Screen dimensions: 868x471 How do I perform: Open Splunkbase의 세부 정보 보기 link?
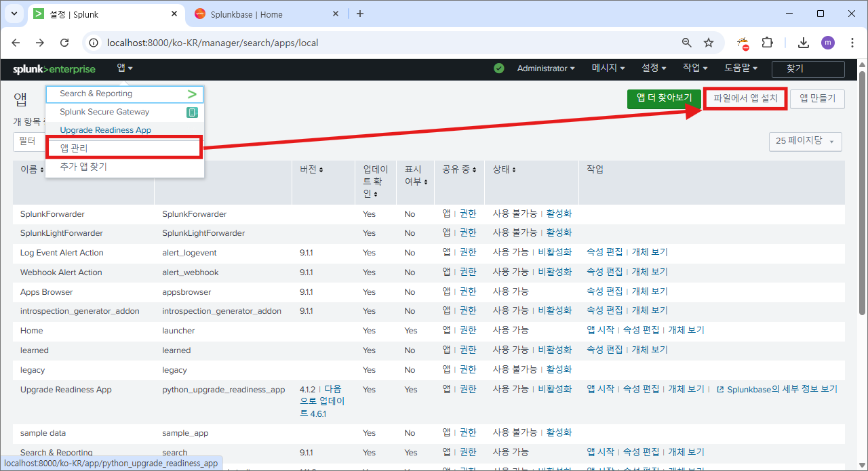pos(782,389)
